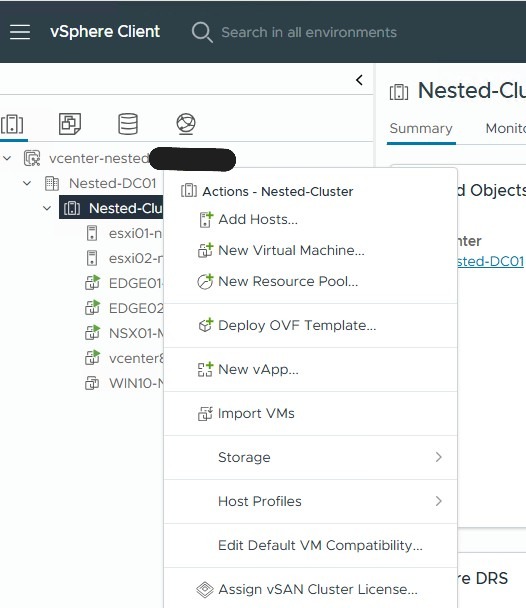Choose Add Hosts from context menu
The width and height of the screenshot is (526, 608).
click(310, 219)
